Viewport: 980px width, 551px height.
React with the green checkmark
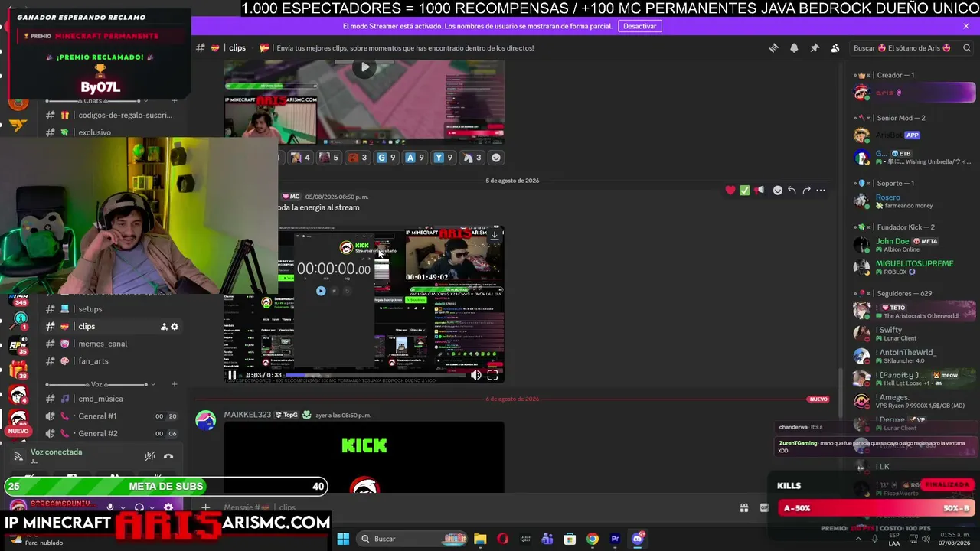pos(744,190)
